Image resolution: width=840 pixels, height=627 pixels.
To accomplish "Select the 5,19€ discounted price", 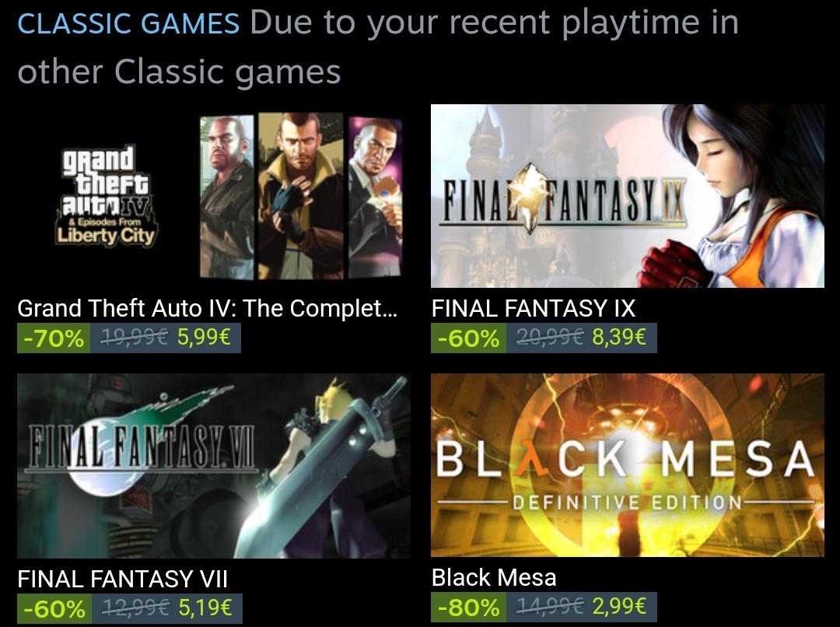I will 205,608.
